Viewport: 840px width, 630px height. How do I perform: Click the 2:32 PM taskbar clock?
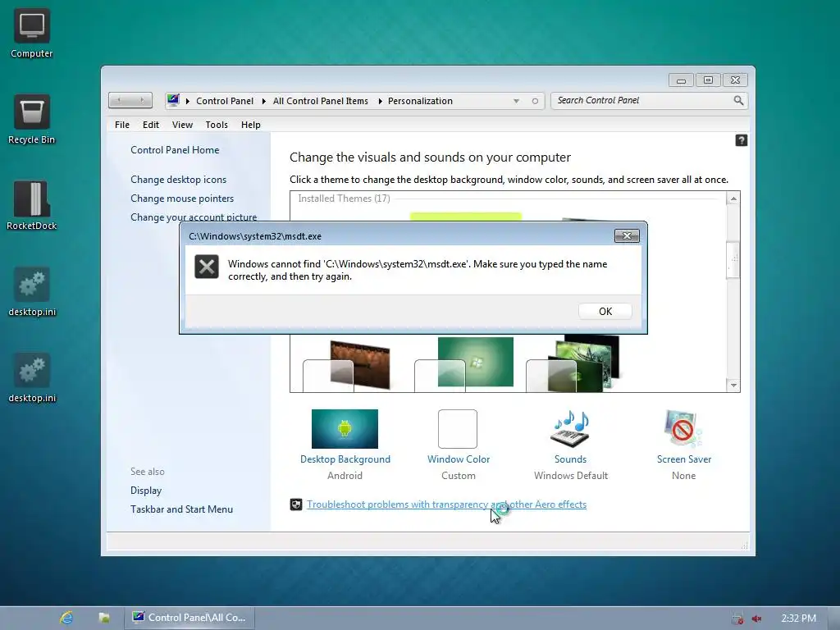tap(798, 619)
